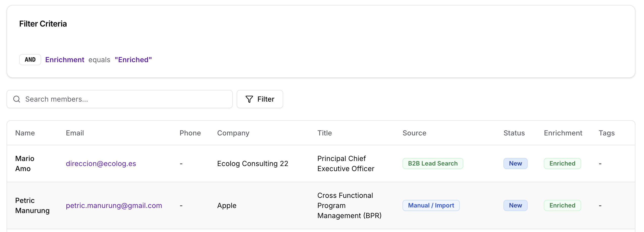Viewport: 644px width, 232px height.
Task: Sort by the Email column header
Action: [75, 133]
